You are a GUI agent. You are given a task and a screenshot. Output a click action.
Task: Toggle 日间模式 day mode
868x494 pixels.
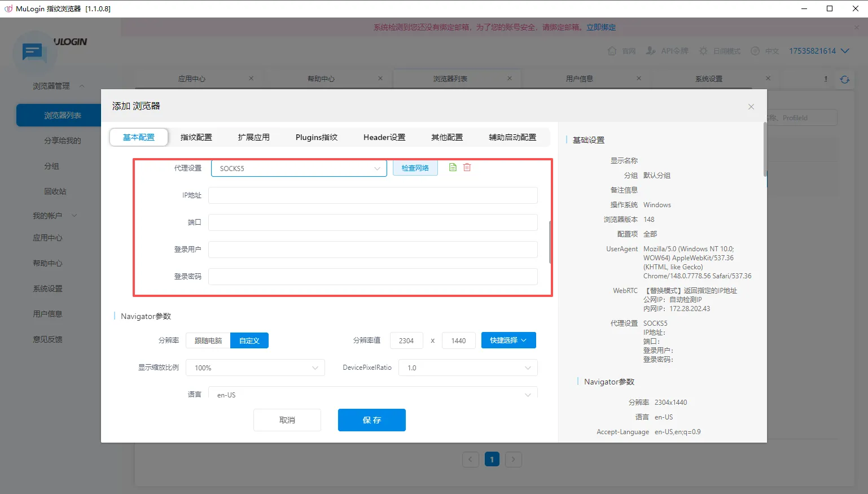tap(720, 51)
